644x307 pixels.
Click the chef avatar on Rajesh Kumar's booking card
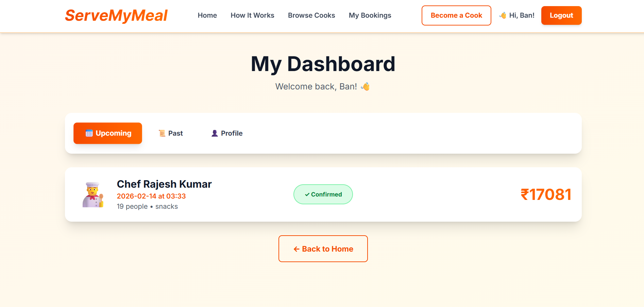pos(94,194)
